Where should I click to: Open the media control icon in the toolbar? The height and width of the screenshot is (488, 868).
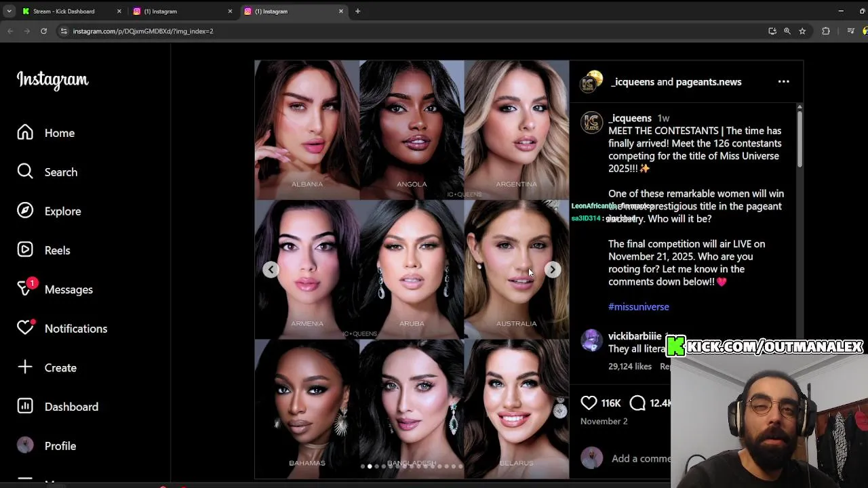pyautogui.click(x=851, y=31)
